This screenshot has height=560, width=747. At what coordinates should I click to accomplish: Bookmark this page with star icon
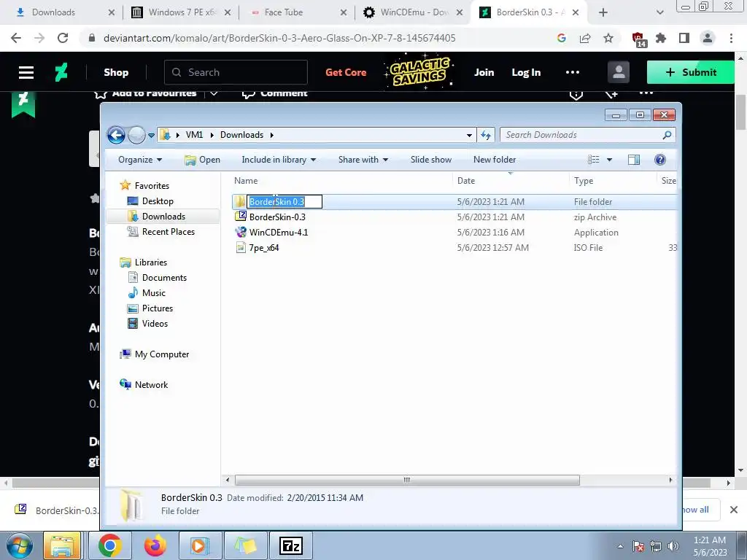[x=608, y=38]
